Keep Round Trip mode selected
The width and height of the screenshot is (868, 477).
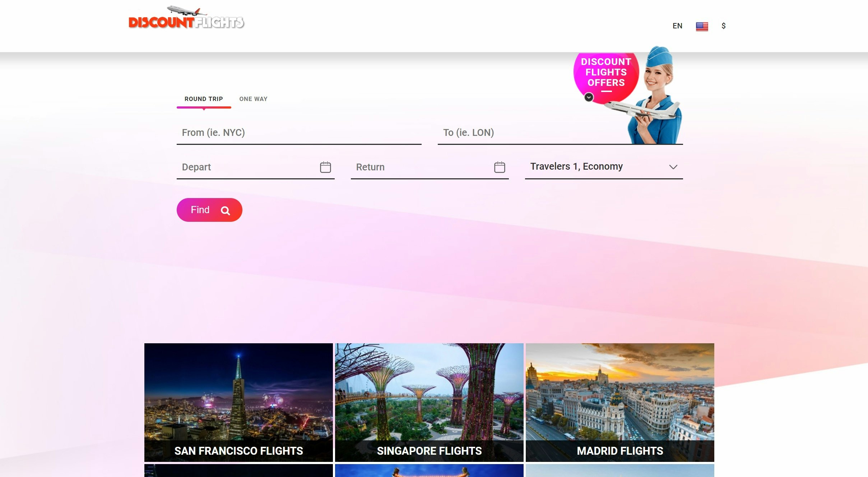(204, 99)
